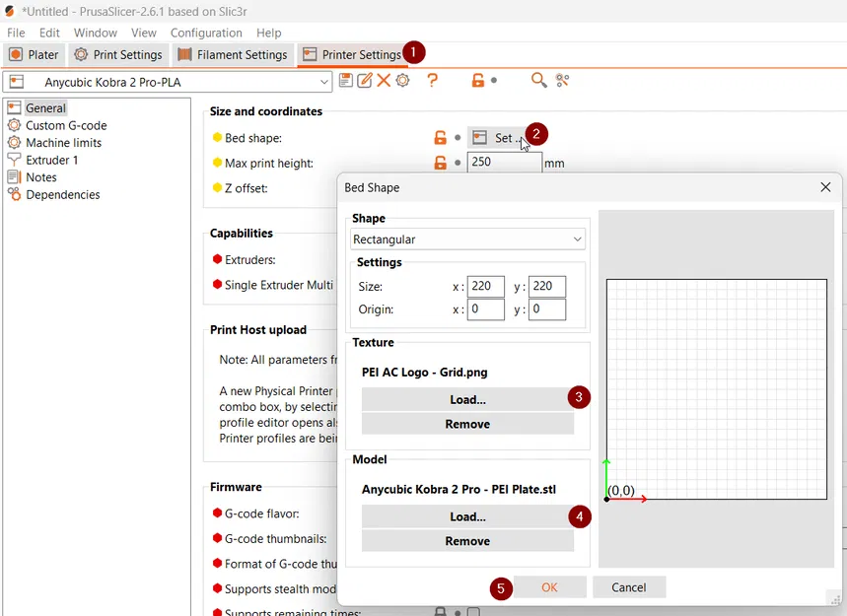Screen dimensions: 847x616
Task: Click the Size y input field
Action: click(546, 286)
